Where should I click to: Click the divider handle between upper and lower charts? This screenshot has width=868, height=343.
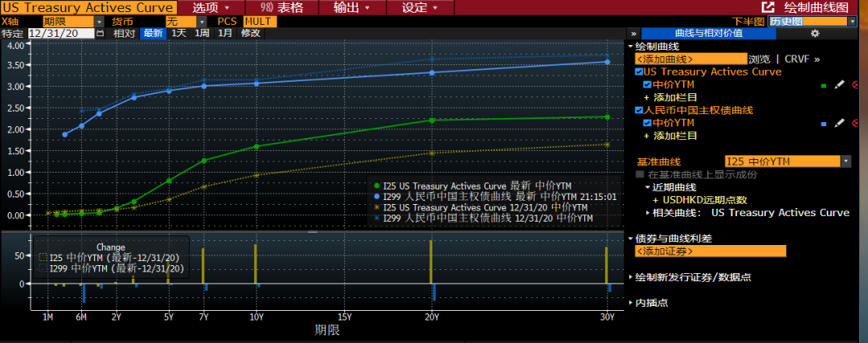[x=313, y=232]
